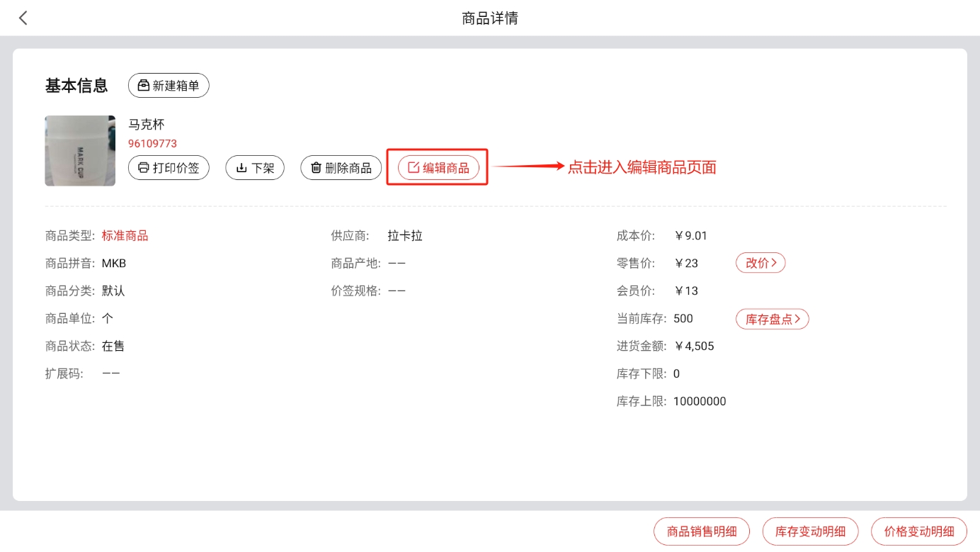This screenshot has height=552, width=980.
Task: Open 库存变动明细 stock change details
Action: click(x=810, y=531)
